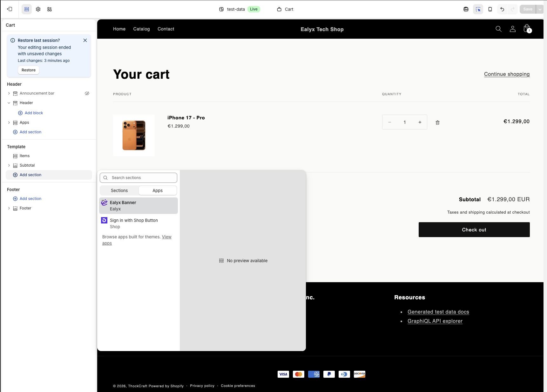
Task: Switch to the Sections tab
Action: coord(119,190)
